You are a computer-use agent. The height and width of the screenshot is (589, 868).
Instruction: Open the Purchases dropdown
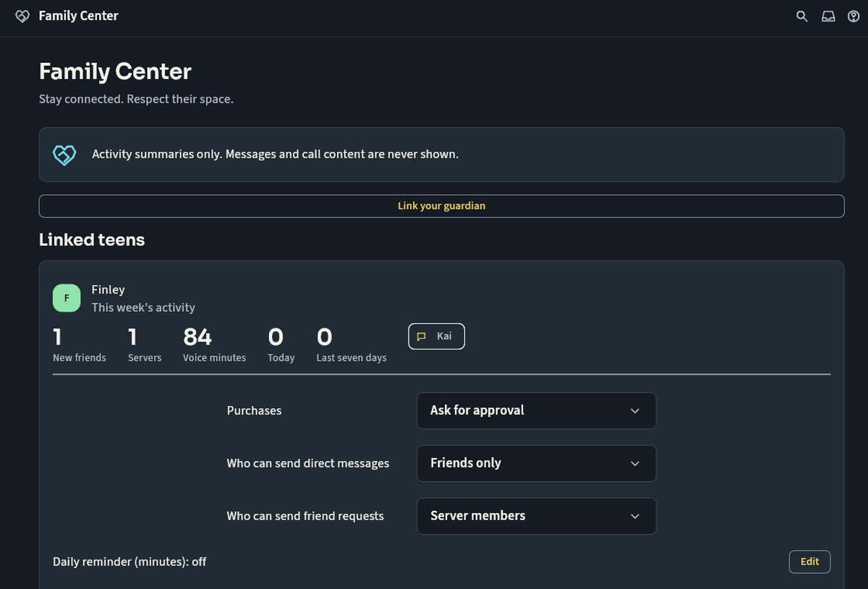pos(536,410)
